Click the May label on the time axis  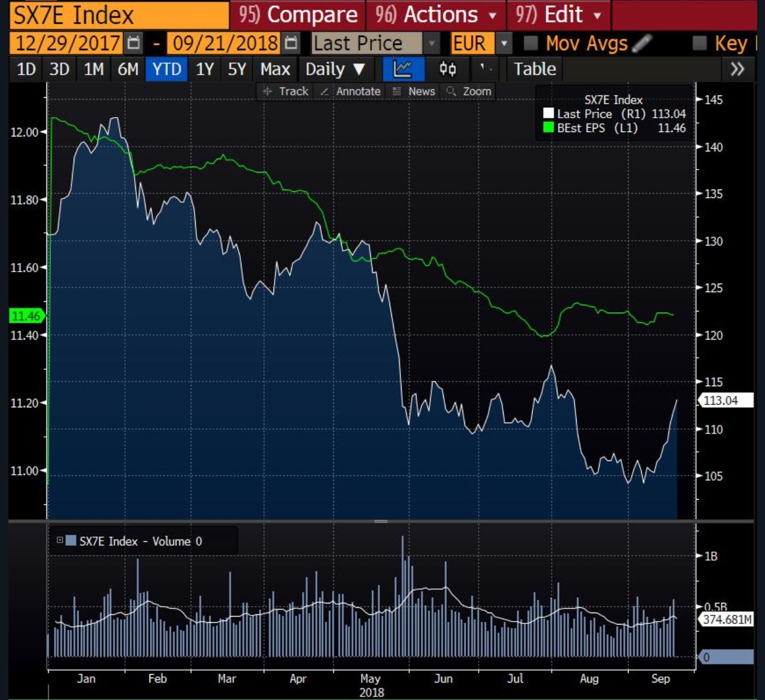click(x=371, y=679)
